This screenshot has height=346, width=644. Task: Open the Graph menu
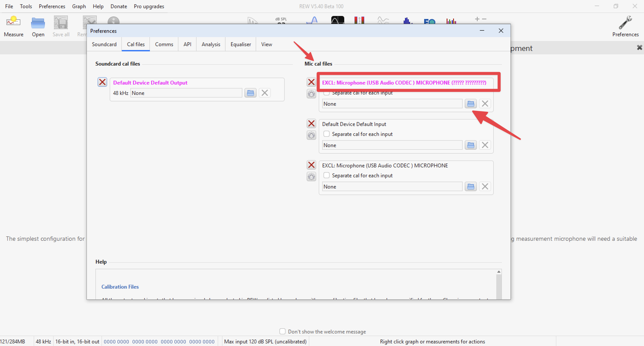pos(79,6)
